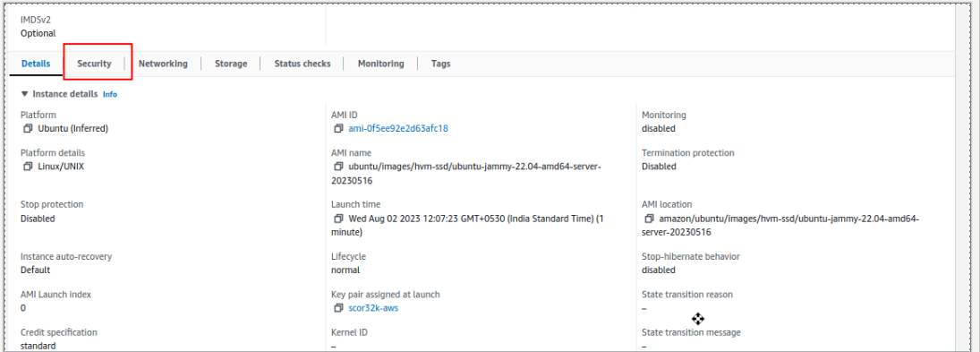View the Status checks tab
This screenshot has width=980, height=352.
[x=303, y=64]
